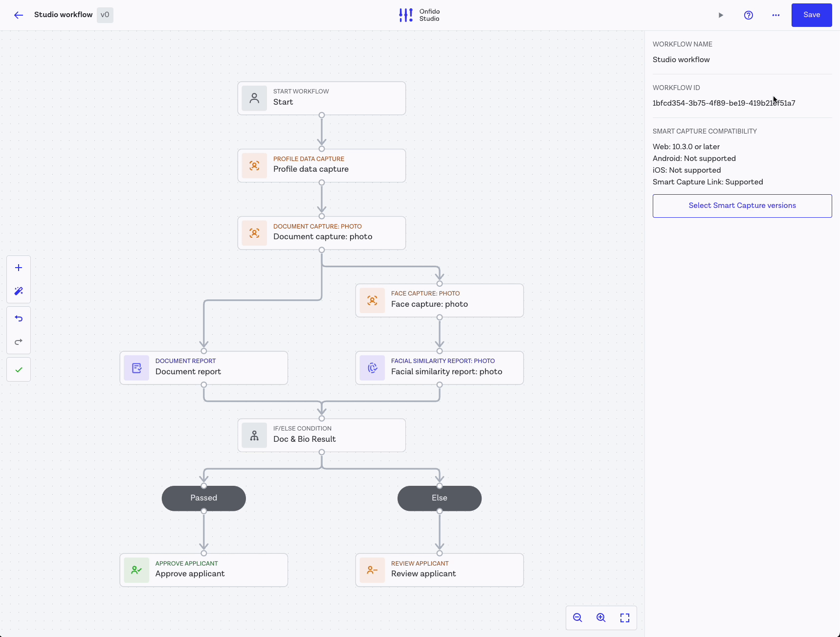Select the Else condition branch
Image resolution: width=840 pixels, height=637 pixels.
pyautogui.click(x=439, y=498)
